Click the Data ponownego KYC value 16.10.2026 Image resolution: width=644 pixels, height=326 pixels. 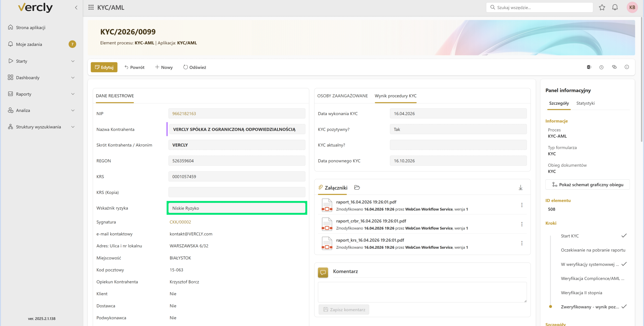click(x=404, y=161)
